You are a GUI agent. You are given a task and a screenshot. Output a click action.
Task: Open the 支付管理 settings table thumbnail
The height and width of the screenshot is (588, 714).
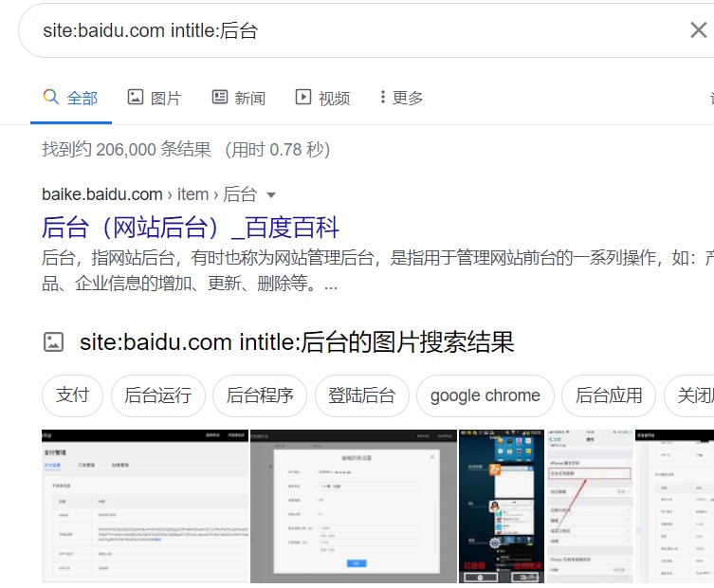pyautogui.click(x=145, y=506)
